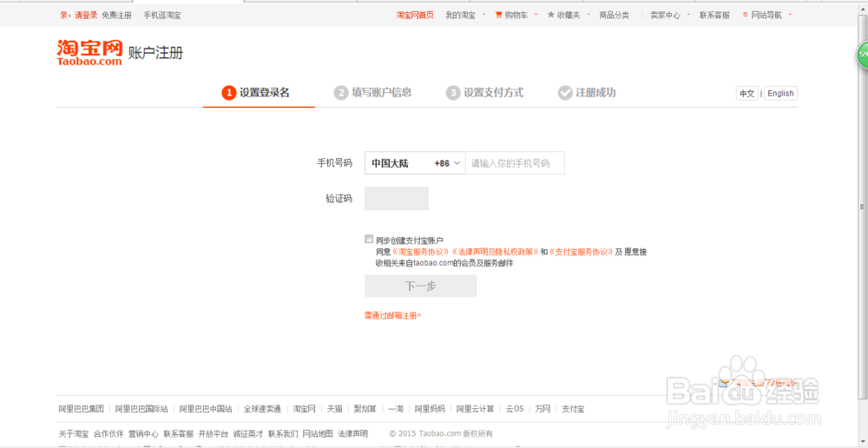Click the 亲，请登录 link

79,16
